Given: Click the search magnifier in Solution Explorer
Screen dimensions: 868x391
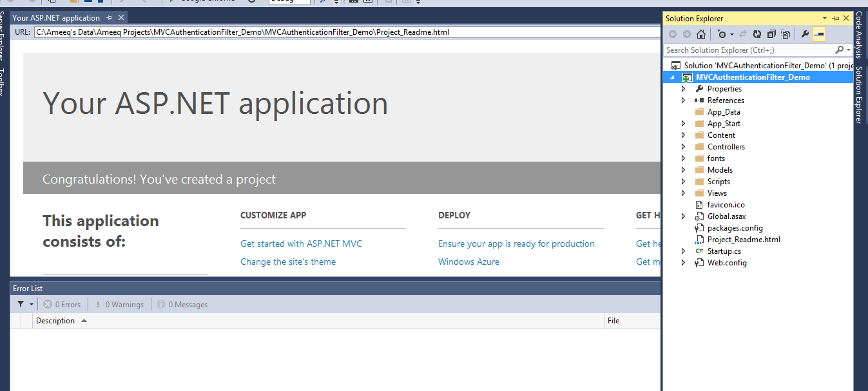Looking at the screenshot, I should point(840,50).
